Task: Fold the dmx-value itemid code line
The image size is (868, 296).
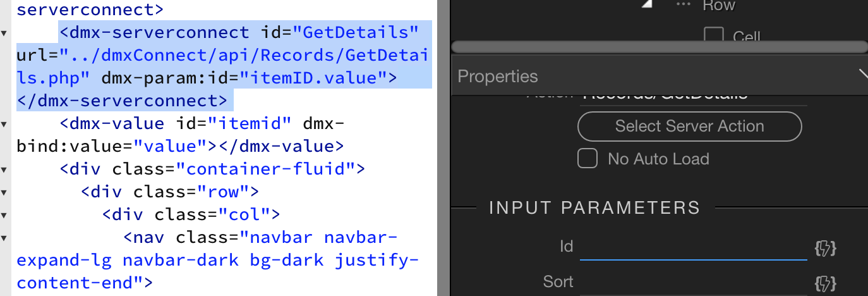Action: click(4, 123)
